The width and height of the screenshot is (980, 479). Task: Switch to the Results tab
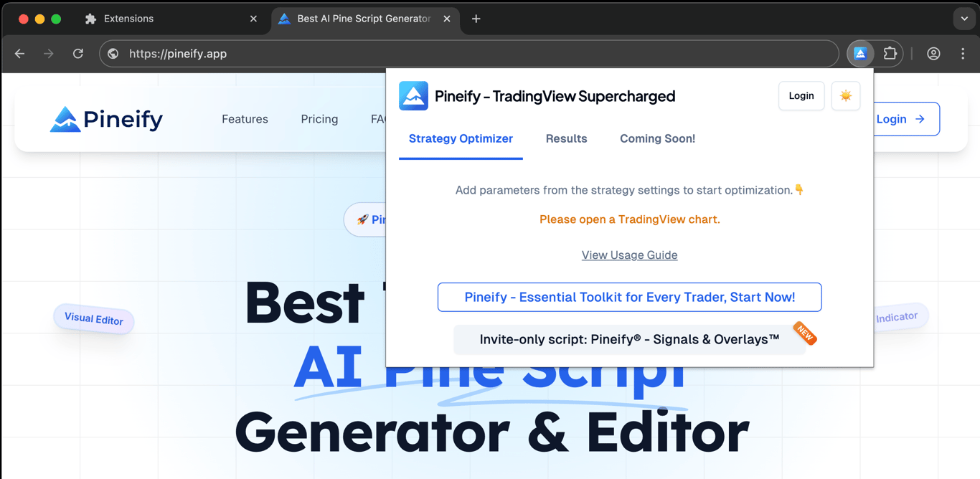click(x=566, y=139)
